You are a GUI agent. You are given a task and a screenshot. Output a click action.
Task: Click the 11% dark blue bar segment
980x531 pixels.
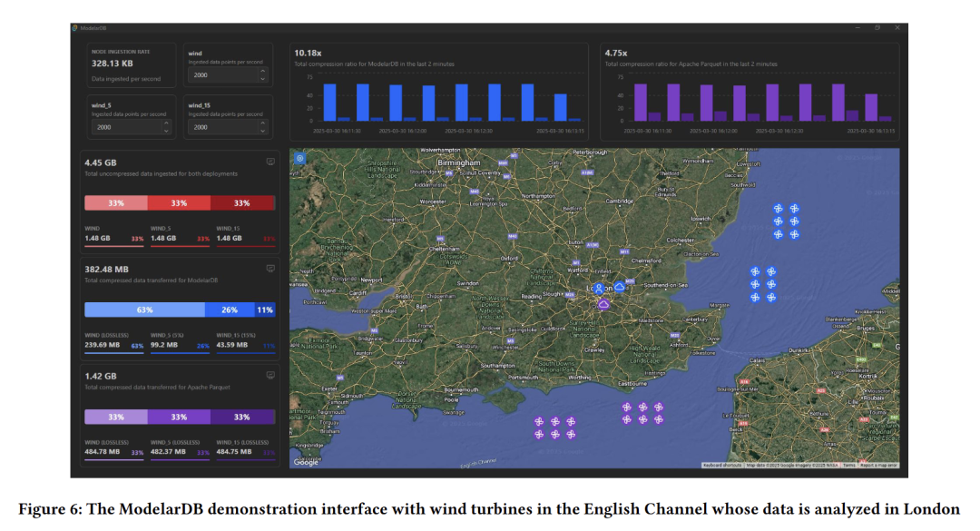coord(264,310)
